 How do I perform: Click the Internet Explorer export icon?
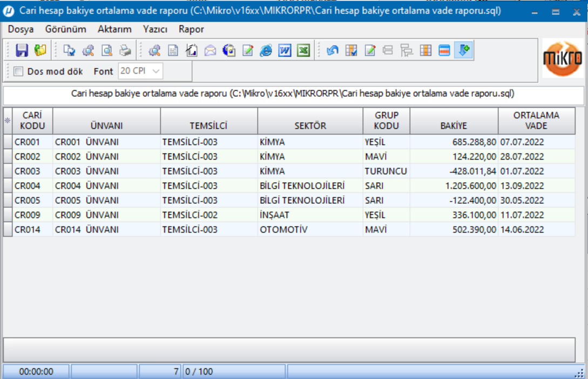pos(266,51)
